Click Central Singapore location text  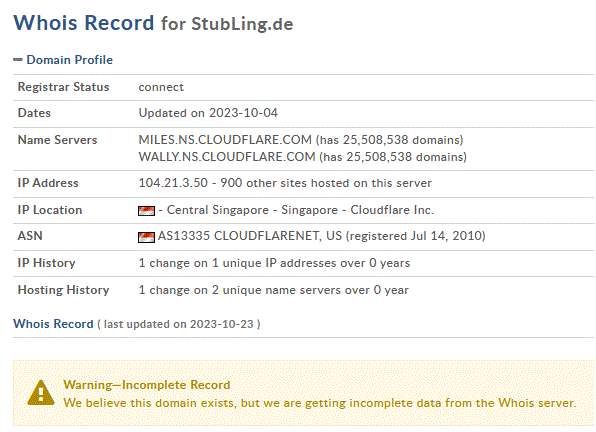coord(217,210)
